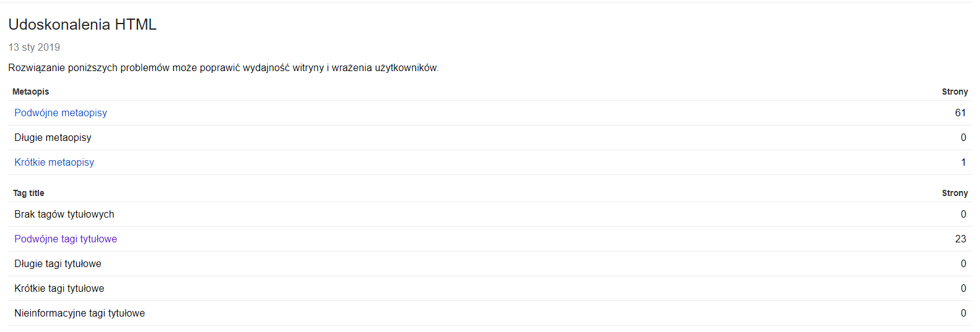Click the Tag title section header
The height and width of the screenshot is (332, 980).
click(29, 193)
